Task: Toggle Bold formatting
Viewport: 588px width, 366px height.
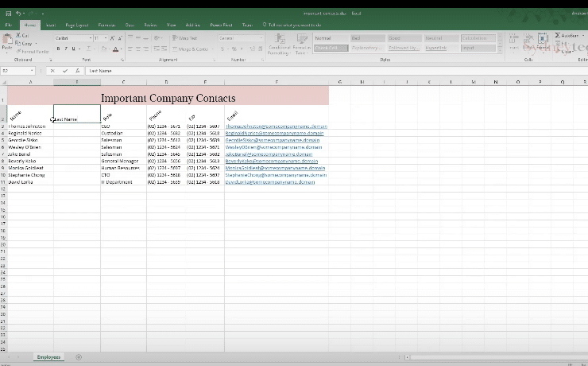Action: [58, 49]
